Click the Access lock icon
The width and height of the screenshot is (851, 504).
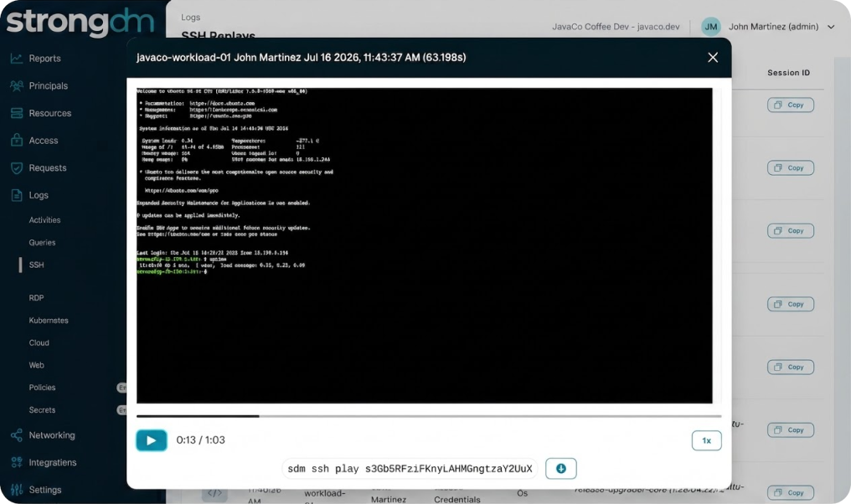17,140
